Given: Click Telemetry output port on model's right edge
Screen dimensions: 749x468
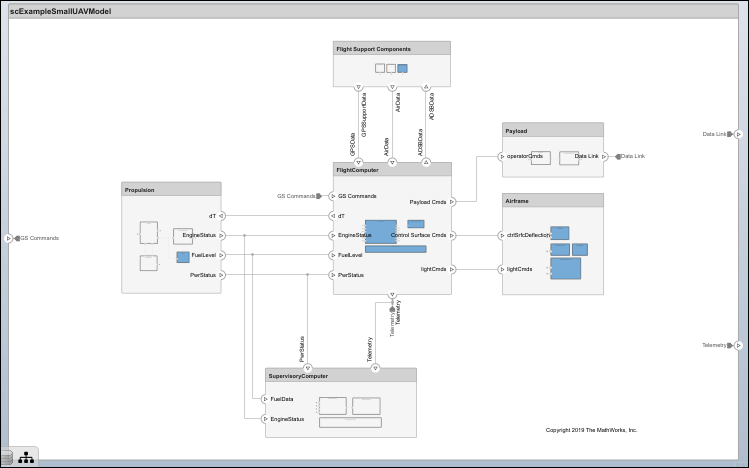Looking at the screenshot, I should pyautogui.click(x=738, y=345).
